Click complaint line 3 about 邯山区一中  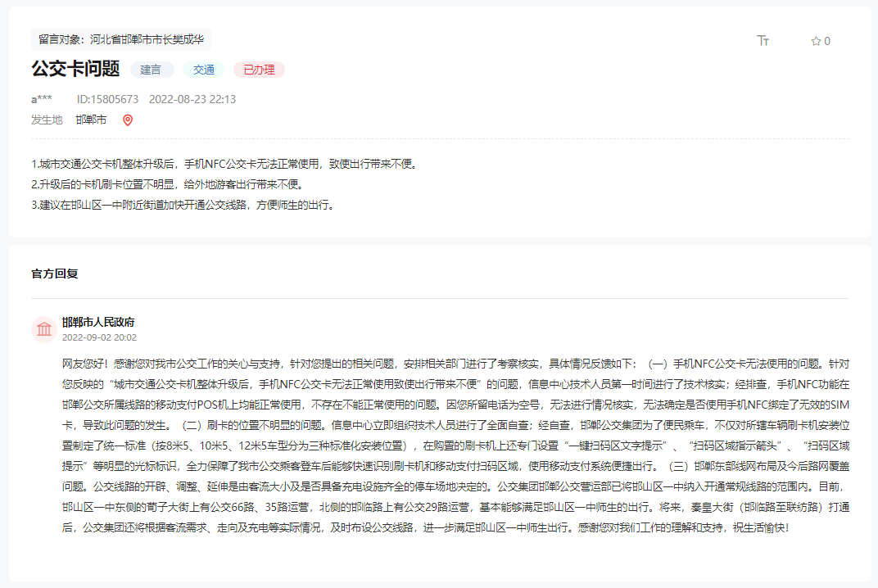[183, 205]
